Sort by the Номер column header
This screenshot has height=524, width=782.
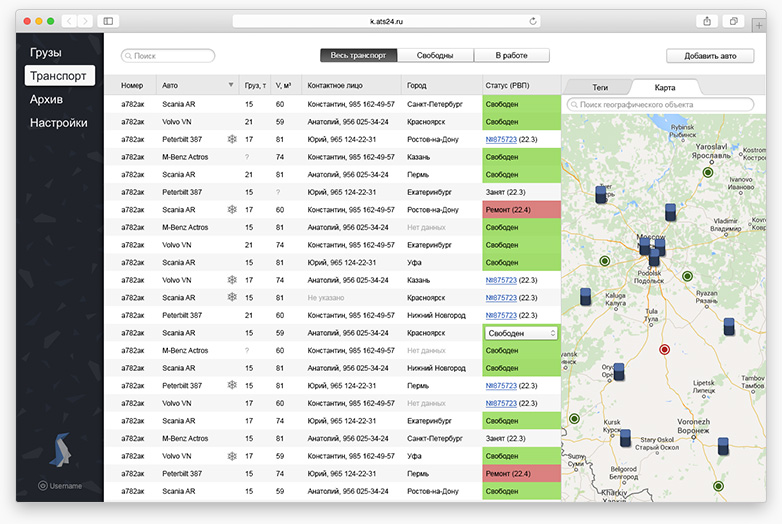132,85
